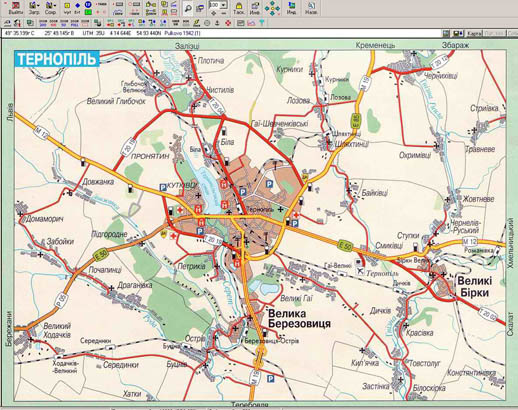This screenshot has width=518, height=410.
Task: Click the UTM 35U coordinate readout
Action: point(93,33)
